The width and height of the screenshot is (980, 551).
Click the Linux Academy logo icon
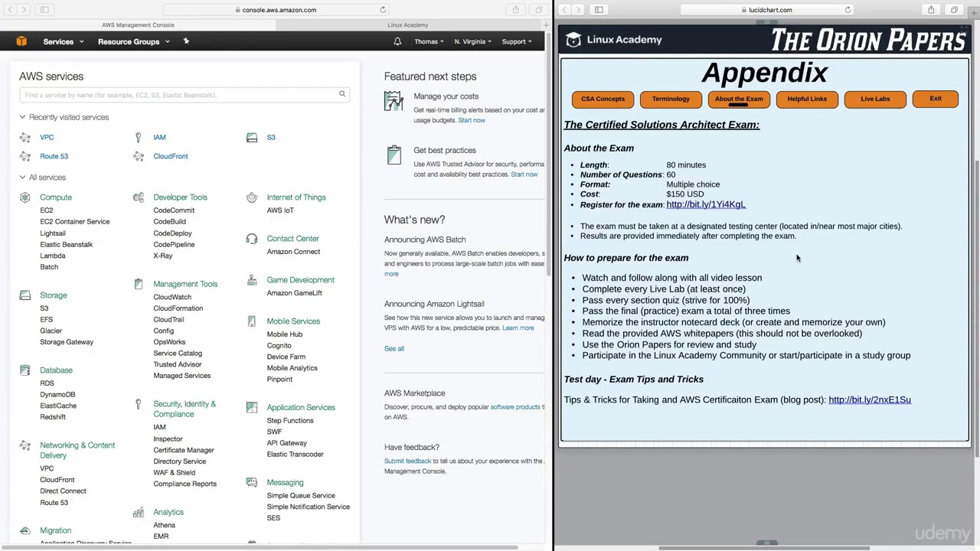pos(573,40)
